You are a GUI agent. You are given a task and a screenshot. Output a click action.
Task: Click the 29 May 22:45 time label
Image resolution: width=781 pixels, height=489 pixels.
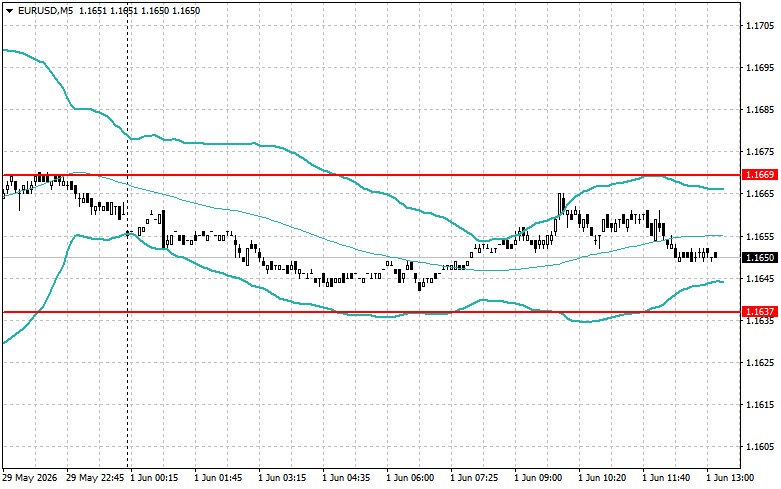click(95, 478)
